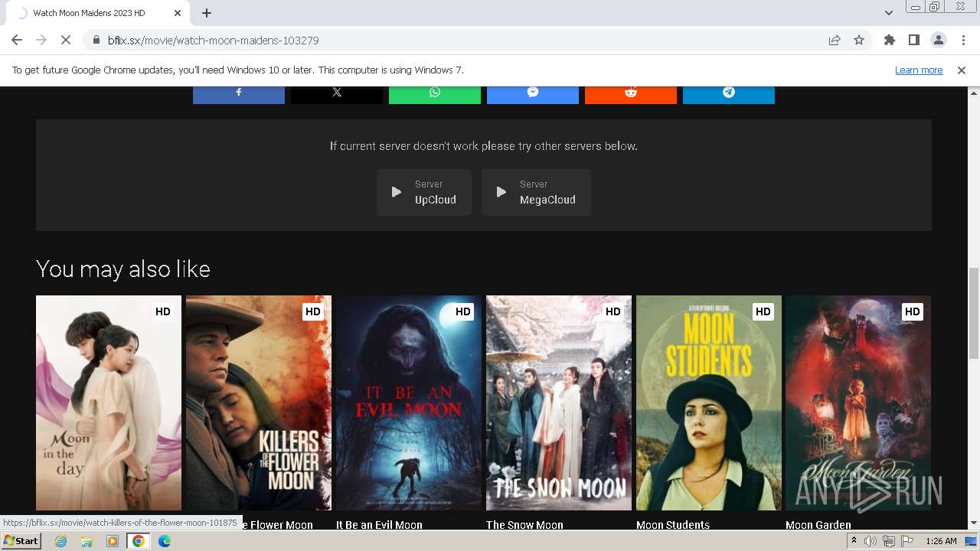This screenshot has height=551, width=980.
Task: Stop loading the page
Action: (x=66, y=40)
